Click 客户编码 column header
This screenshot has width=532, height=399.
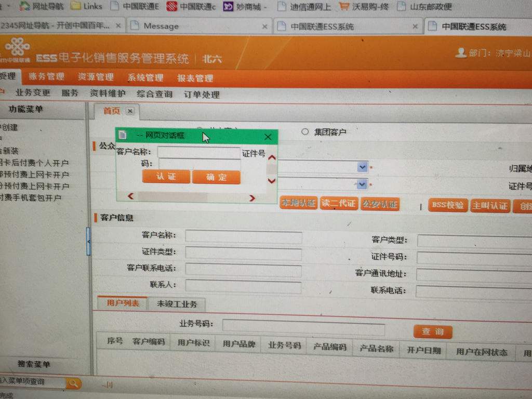(148, 341)
